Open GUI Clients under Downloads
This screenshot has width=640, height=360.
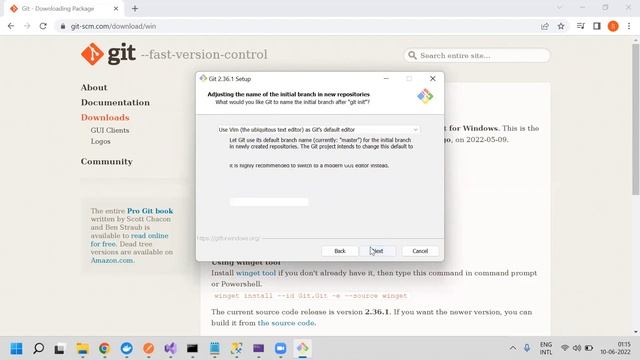pos(110,130)
